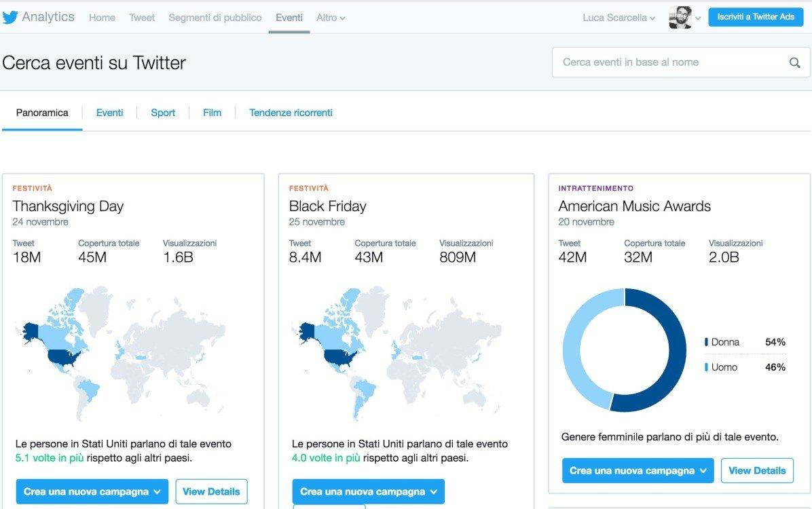Switch to the Eventi sub-tab

click(109, 113)
